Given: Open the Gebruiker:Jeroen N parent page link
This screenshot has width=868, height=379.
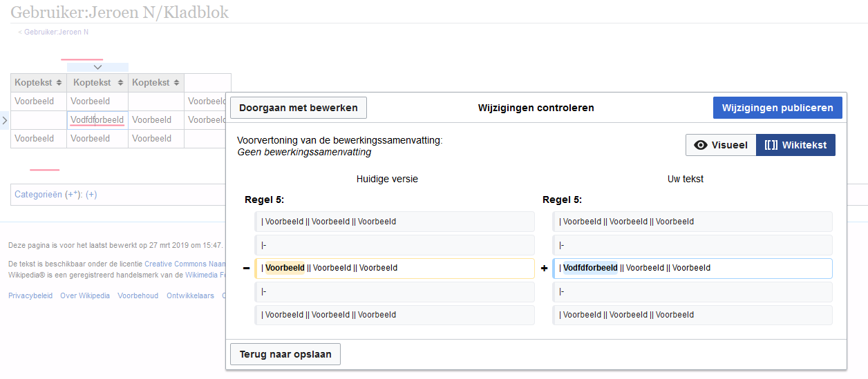Looking at the screenshot, I should coord(55,32).
